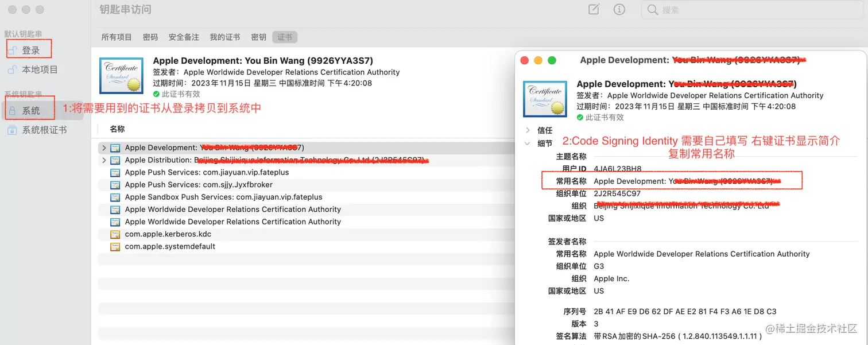Expand the 信任 section in detail window
868x345 pixels.
point(528,130)
